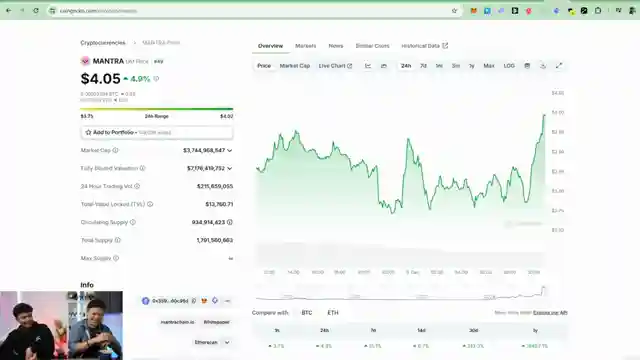The height and width of the screenshot is (360, 640).
Task: Click the 24h Range price bar
Action: coord(157,109)
